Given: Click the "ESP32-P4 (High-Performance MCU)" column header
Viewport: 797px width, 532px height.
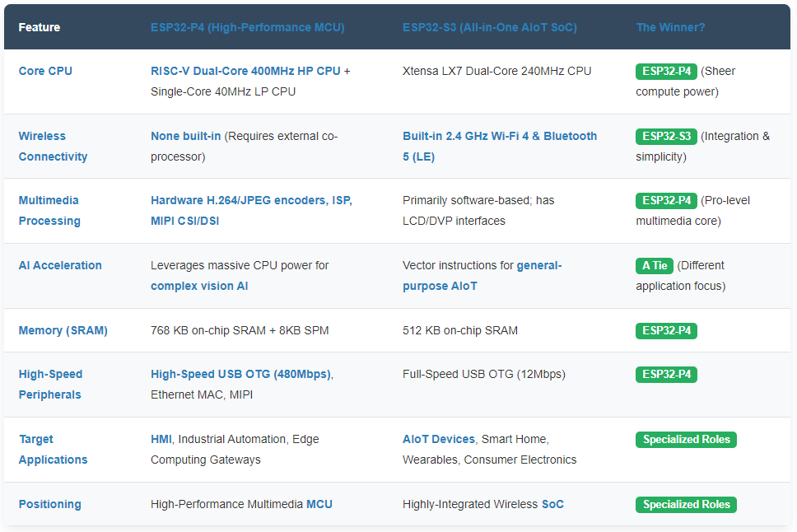Looking at the screenshot, I should tap(247, 27).
